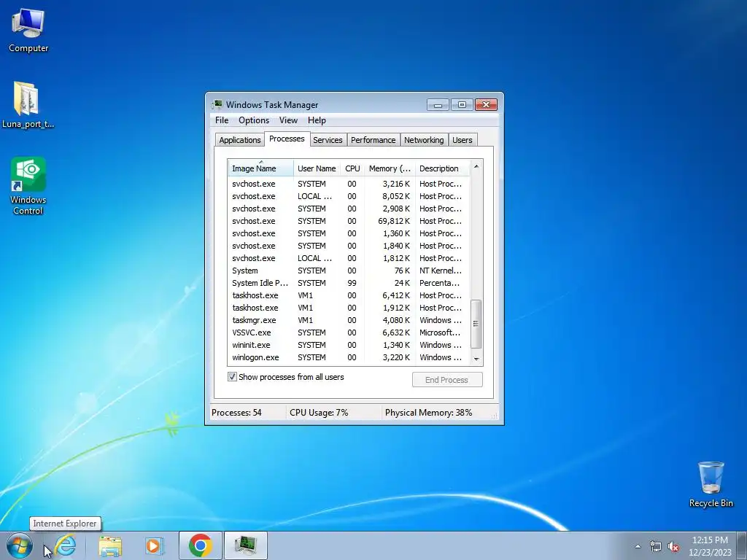Select svchost.exe using 1,840 K memory

(x=348, y=246)
